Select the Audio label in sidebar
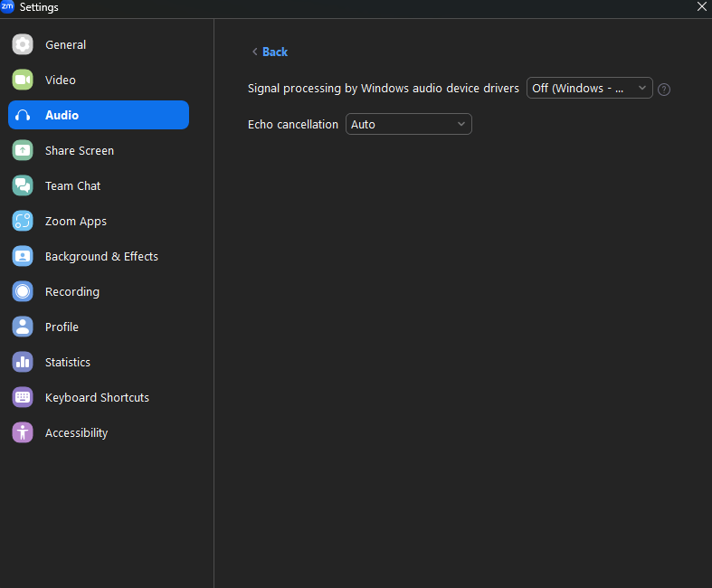The image size is (712, 588). click(62, 115)
